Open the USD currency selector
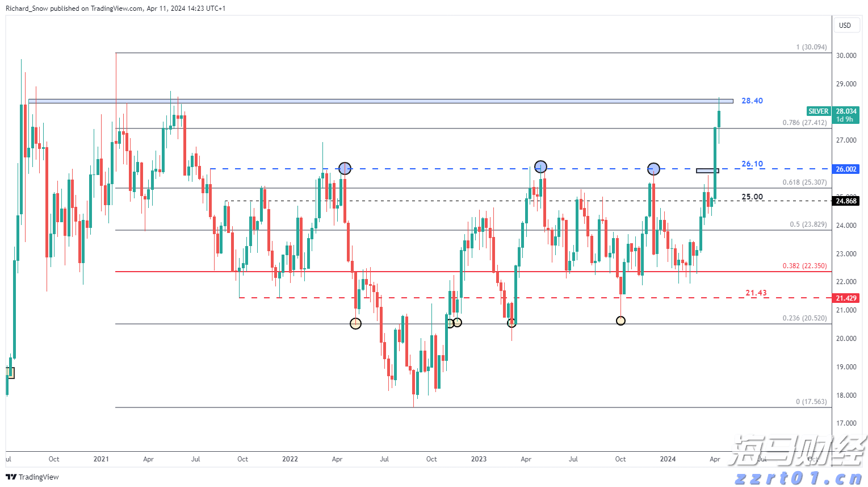The height and width of the screenshot is (487, 868). click(845, 25)
